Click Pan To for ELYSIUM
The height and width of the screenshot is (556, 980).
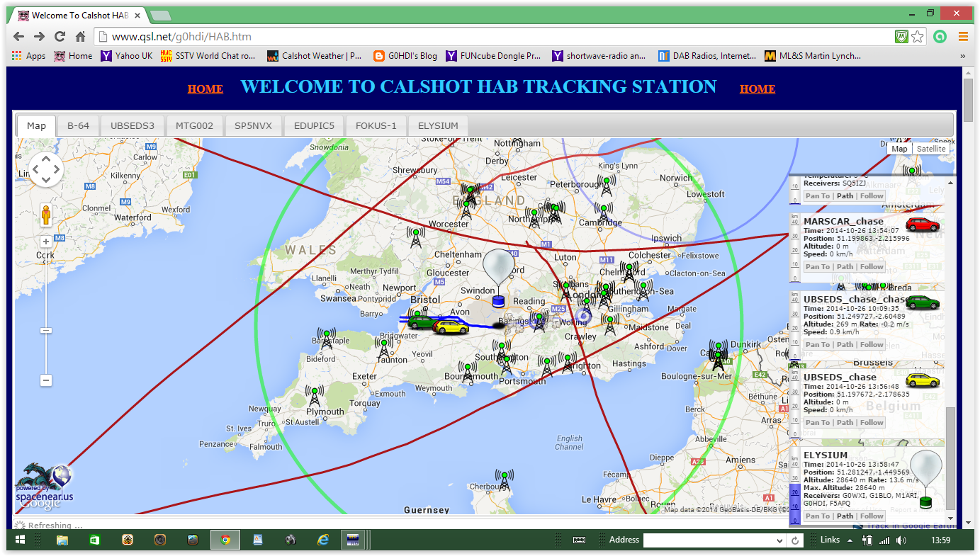point(818,516)
